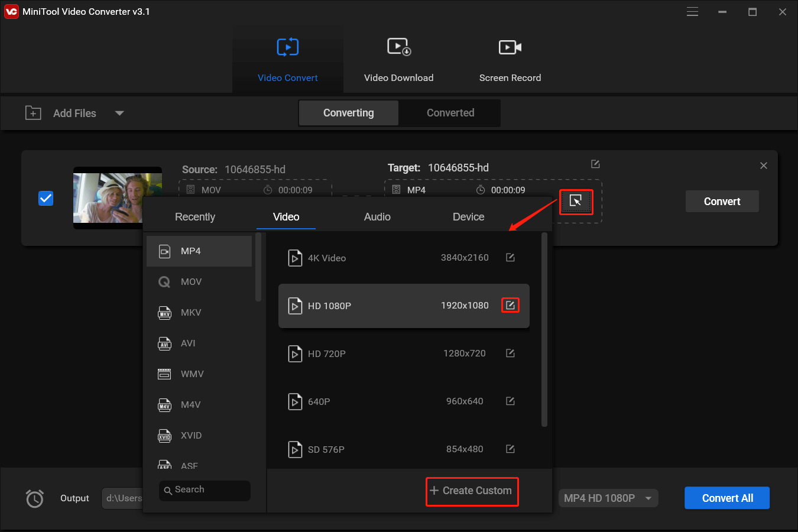Uncheck the video file checkbox
Image resolution: width=798 pixels, height=532 pixels.
point(46,198)
